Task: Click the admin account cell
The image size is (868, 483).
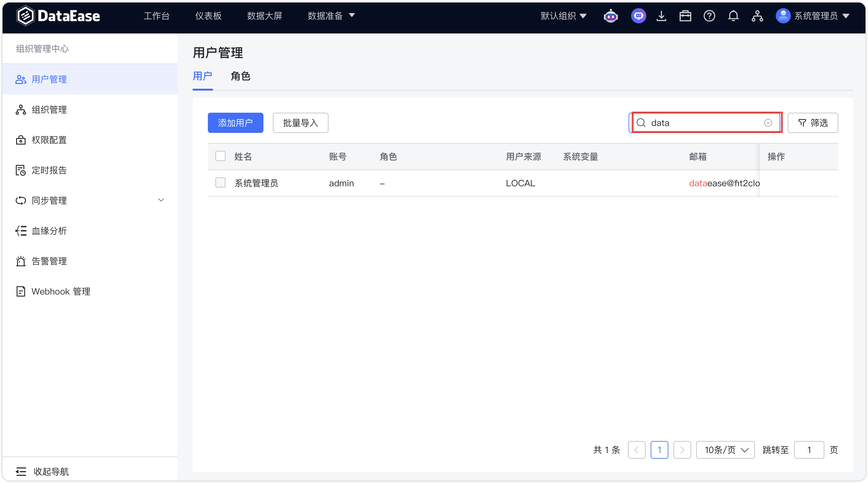Action: tap(341, 183)
